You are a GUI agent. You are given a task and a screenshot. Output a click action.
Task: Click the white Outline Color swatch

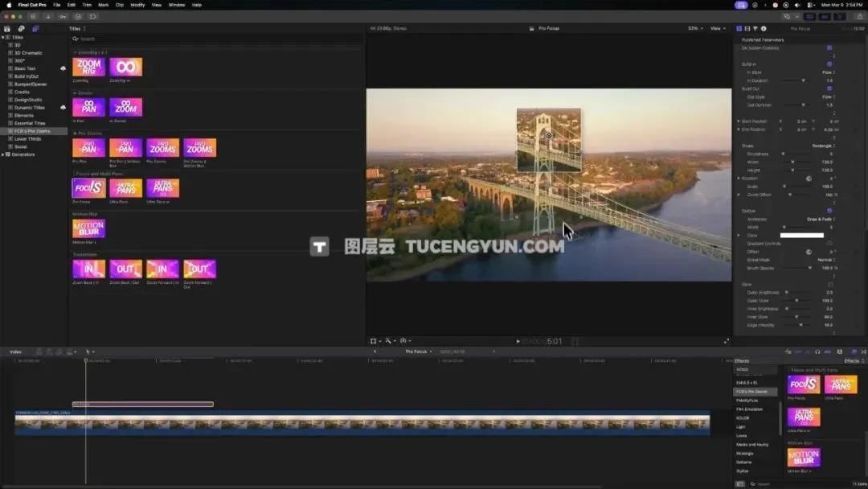coord(804,236)
